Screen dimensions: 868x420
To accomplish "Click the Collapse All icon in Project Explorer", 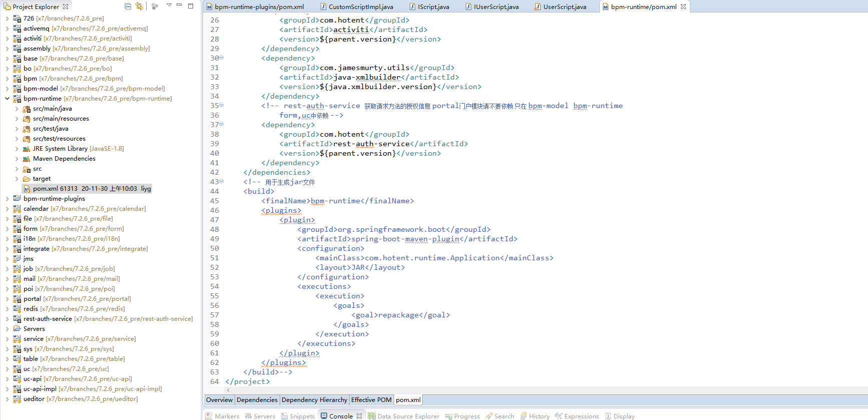I will click(x=128, y=7).
